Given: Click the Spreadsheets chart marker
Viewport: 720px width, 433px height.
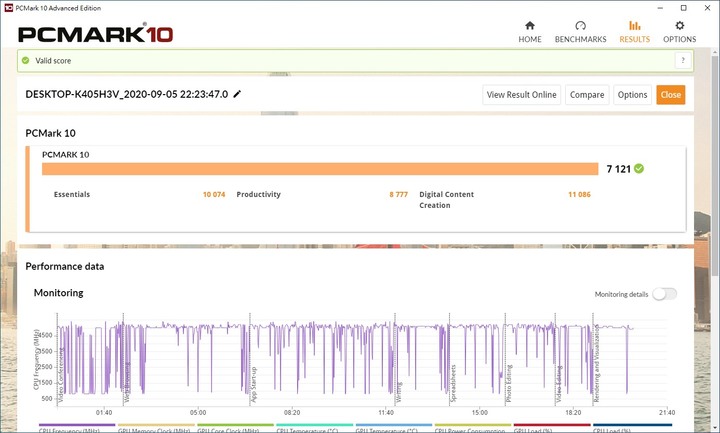Looking at the screenshot, I should pyautogui.click(x=453, y=383).
